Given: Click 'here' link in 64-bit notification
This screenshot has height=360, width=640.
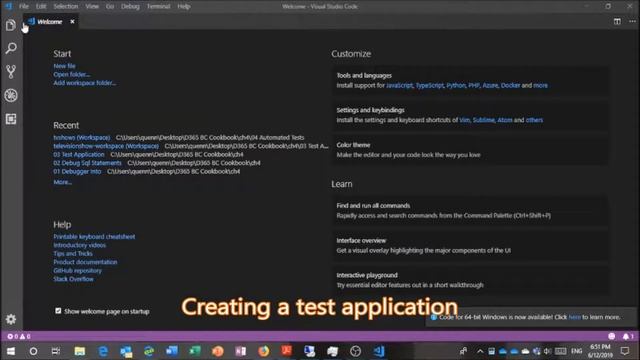Looking at the screenshot, I should pyautogui.click(x=574, y=317).
